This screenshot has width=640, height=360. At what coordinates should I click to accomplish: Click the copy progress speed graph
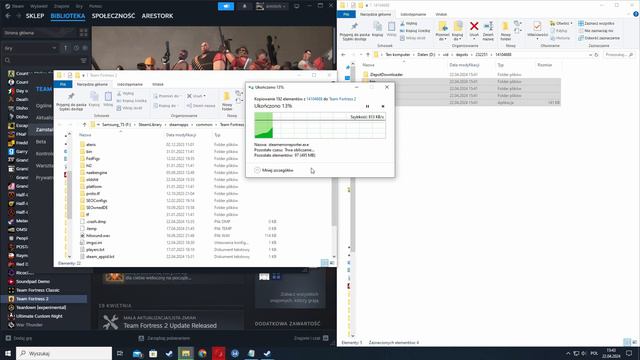pos(320,125)
